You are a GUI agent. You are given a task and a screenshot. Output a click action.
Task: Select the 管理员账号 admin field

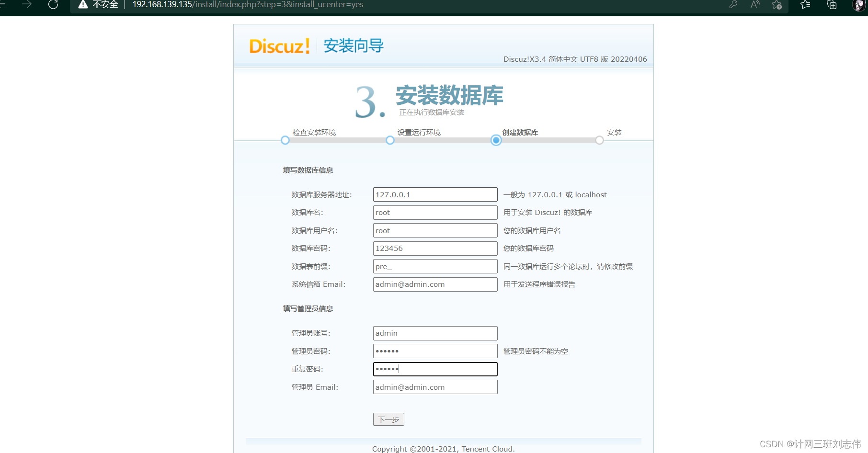click(x=434, y=333)
